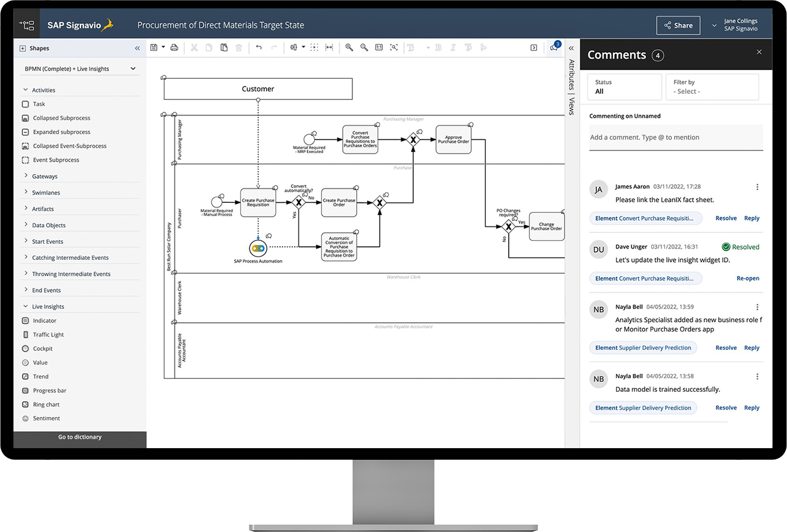
Task: Expand the Gateways shape group
Action: (x=45, y=176)
